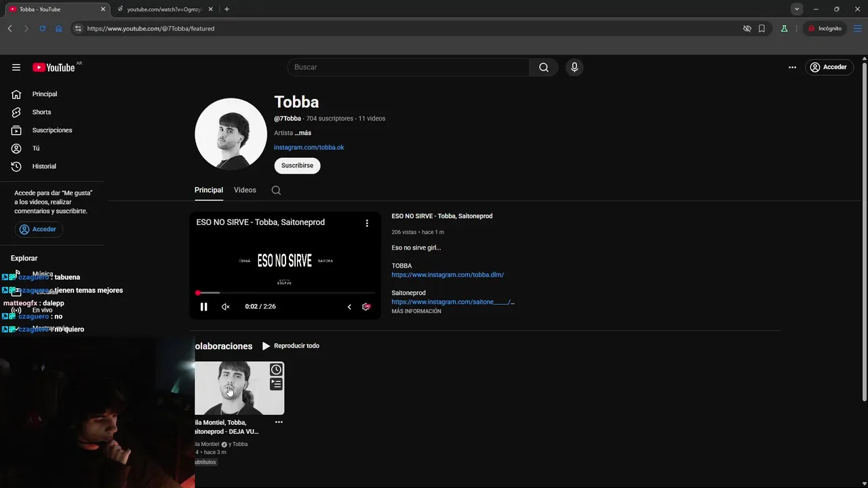This screenshot has height=488, width=868.
Task: Open DEJA VU video's more options menu
Action: tap(279, 422)
